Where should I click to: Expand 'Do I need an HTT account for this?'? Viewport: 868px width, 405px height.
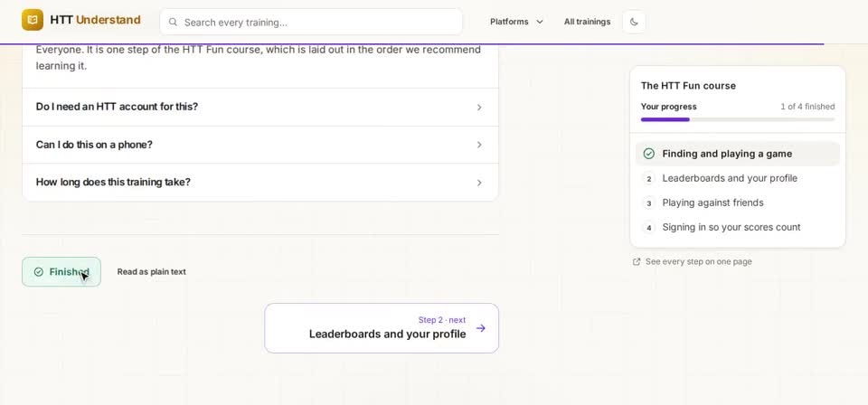pyautogui.click(x=260, y=107)
